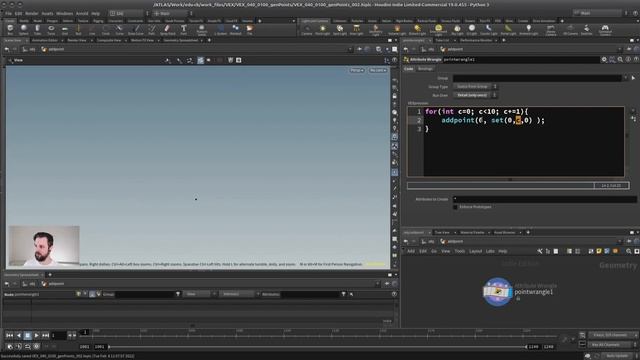This screenshot has height=360, width=640.
Task: Click the Attributes to Create field
Action: click(x=545, y=199)
